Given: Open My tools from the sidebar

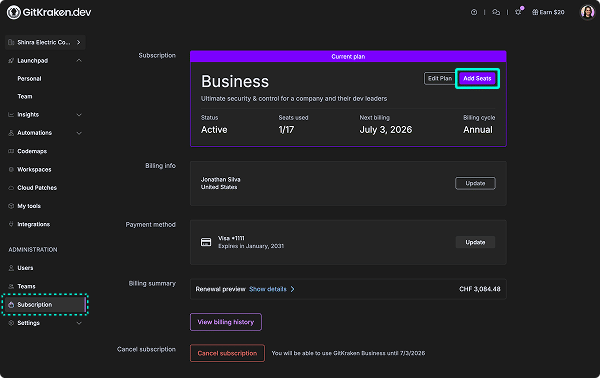Looking at the screenshot, I should click(x=29, y=206).
